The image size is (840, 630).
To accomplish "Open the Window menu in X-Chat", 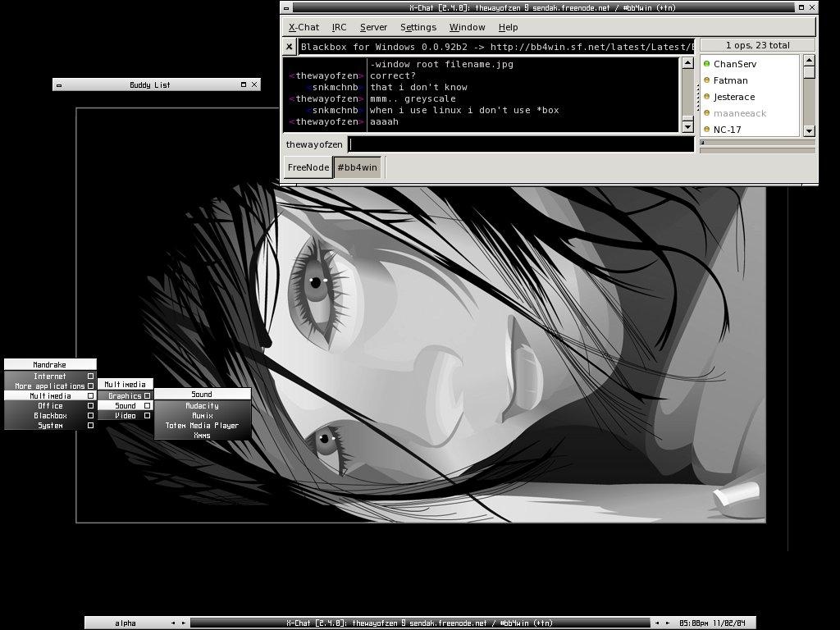I will click(x=467, y=27).
